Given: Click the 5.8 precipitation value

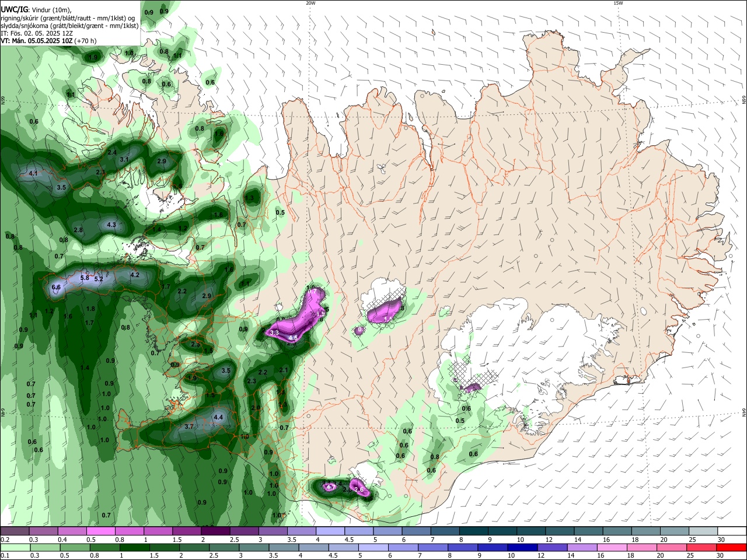Looking at the screenshot, I should point(85,278).
